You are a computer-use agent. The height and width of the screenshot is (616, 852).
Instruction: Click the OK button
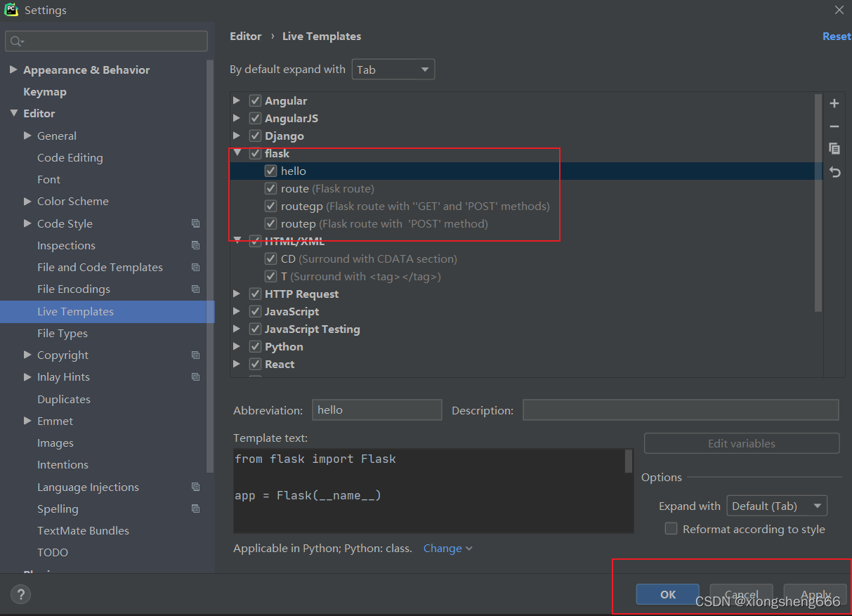(x=668, y=594)
